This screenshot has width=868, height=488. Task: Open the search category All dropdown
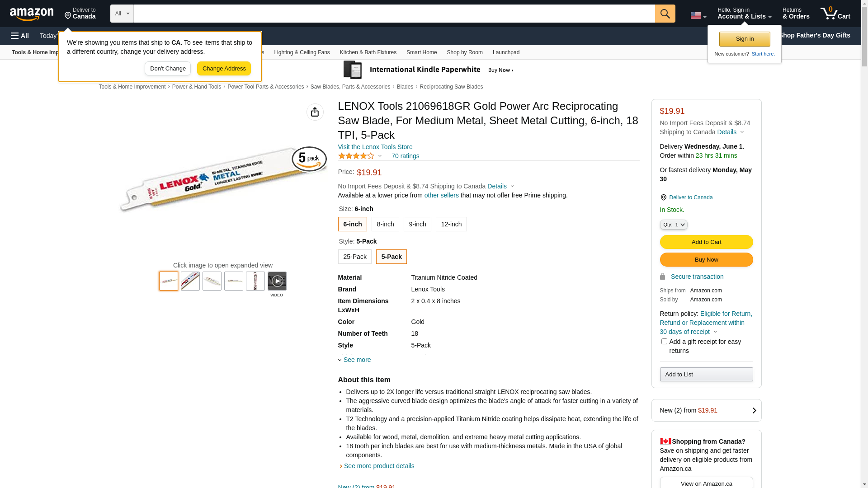(x=122, y=14)
